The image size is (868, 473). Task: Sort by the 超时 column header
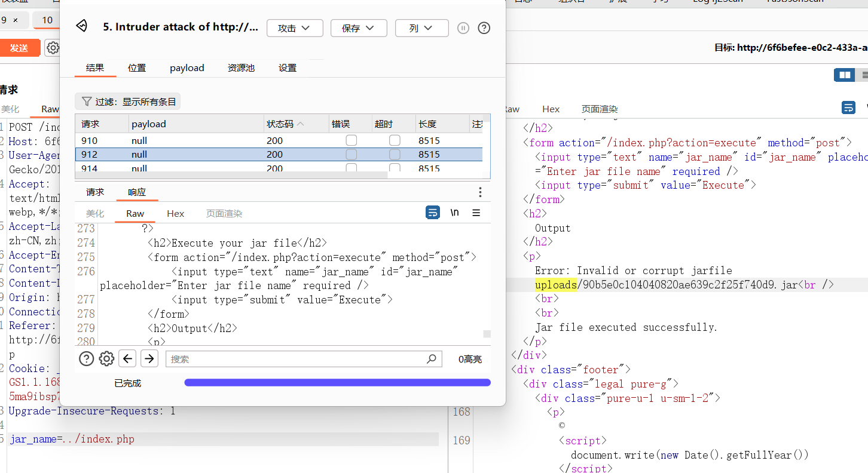(x=394, y=124)
